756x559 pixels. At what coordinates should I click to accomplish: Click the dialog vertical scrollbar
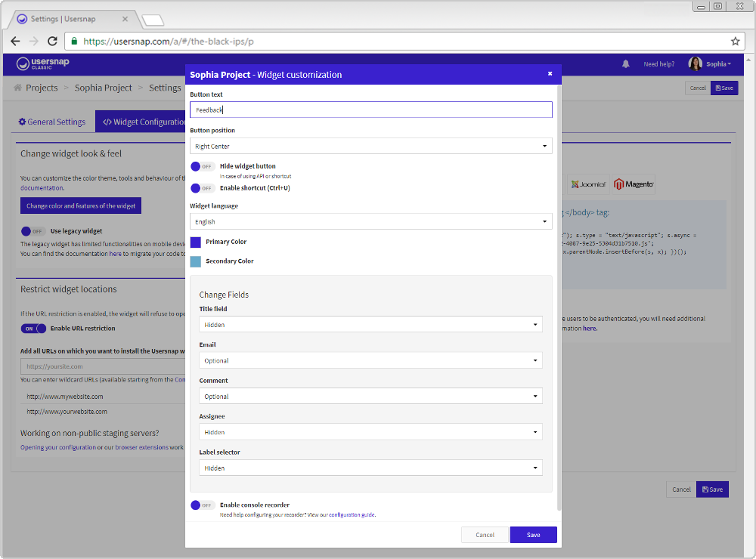pyautogui.click(x=559, y=298)
